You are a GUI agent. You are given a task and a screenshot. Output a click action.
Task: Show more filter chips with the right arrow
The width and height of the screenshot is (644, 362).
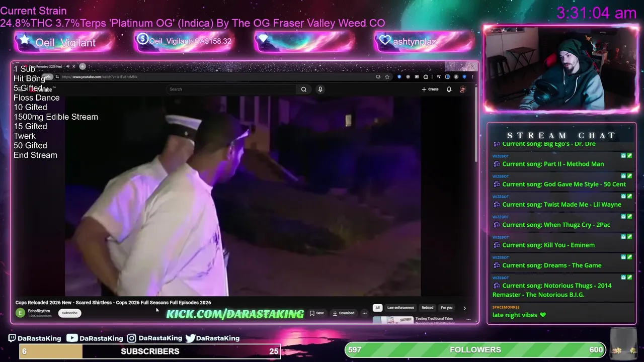464,308
